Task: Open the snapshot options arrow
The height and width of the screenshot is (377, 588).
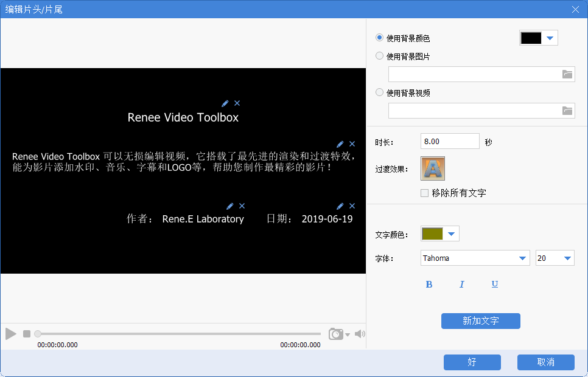Action: pos(348,334)
